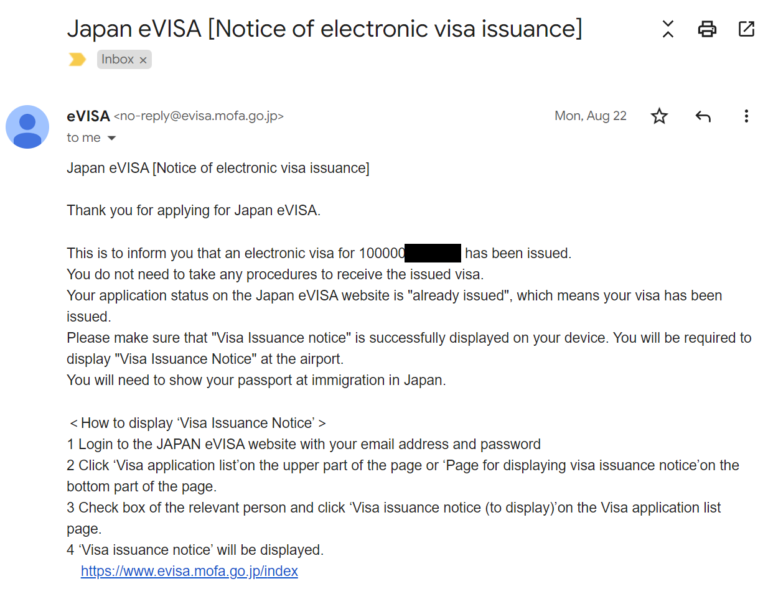Star the eVISA email
The width and height of the screenshot is (768, 594).
pyautogui.click(x=659, y=116)
